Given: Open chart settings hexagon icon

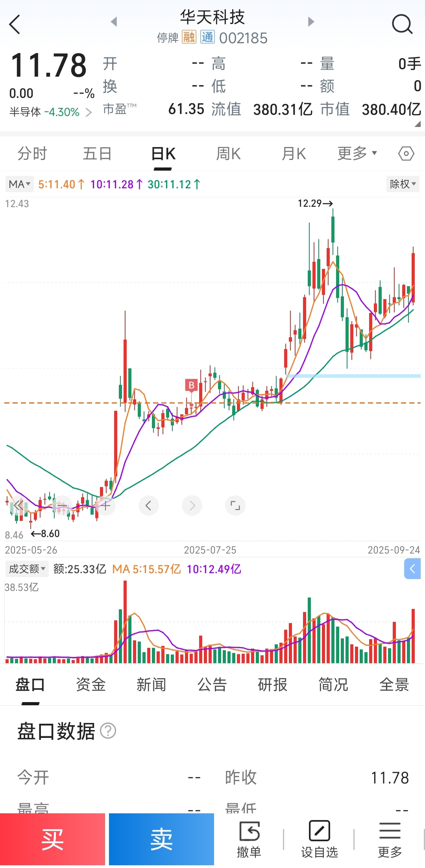Looking at the screenshot, I should 406,153.
